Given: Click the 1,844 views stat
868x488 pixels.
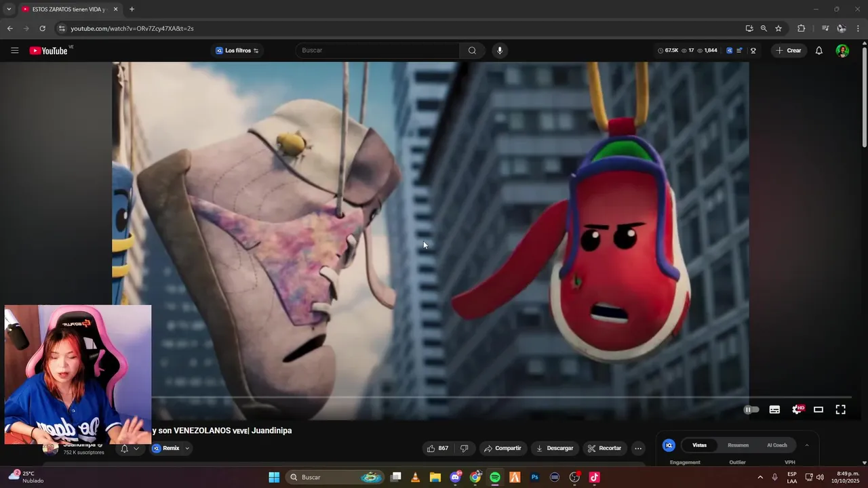Looking at the screenshot, I should coord(707,50).
